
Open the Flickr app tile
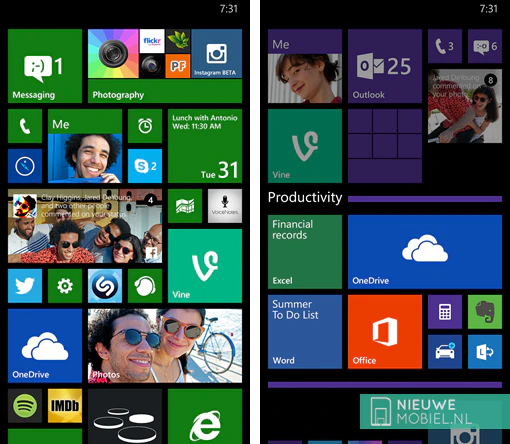(152, 41)
